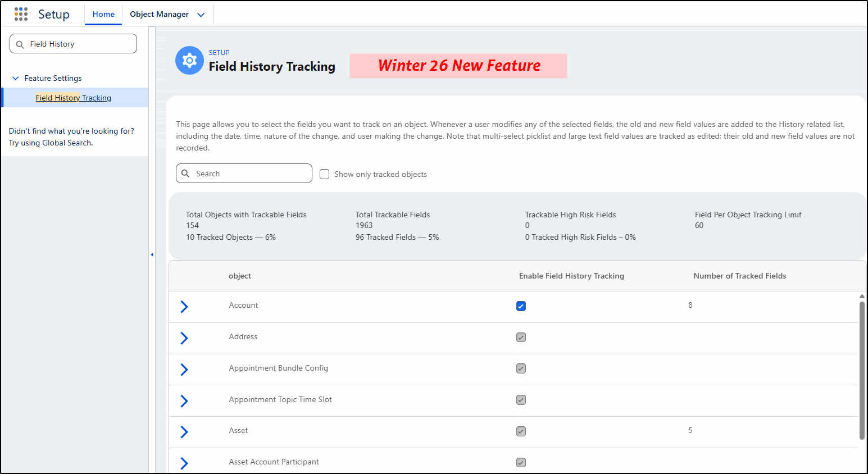Viewport: 868px width, 474px height.
Task: Collapse the sidebar using splitter arrow
Action: point(152,255)
